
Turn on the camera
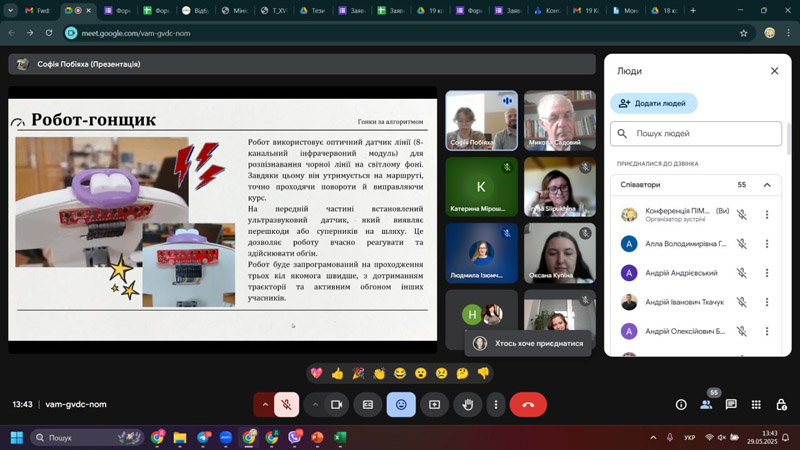(x=336, y=405)
